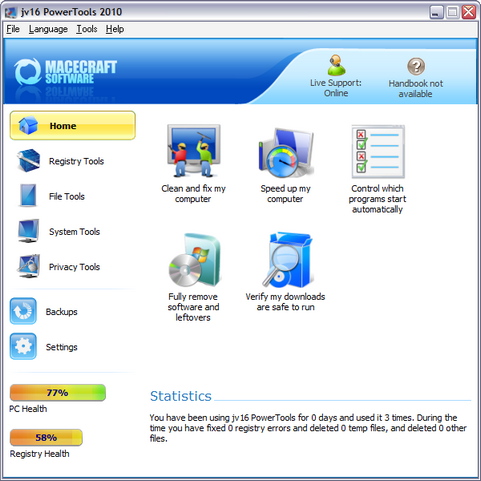Select 'Verify my downloads are safe' text
481x481 pixels.
click(285, 302)
